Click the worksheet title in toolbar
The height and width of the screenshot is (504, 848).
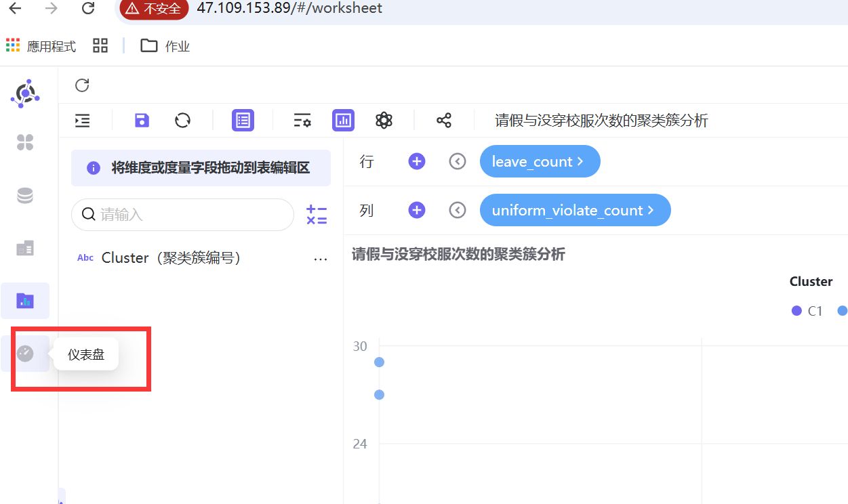tap(602, 121)
